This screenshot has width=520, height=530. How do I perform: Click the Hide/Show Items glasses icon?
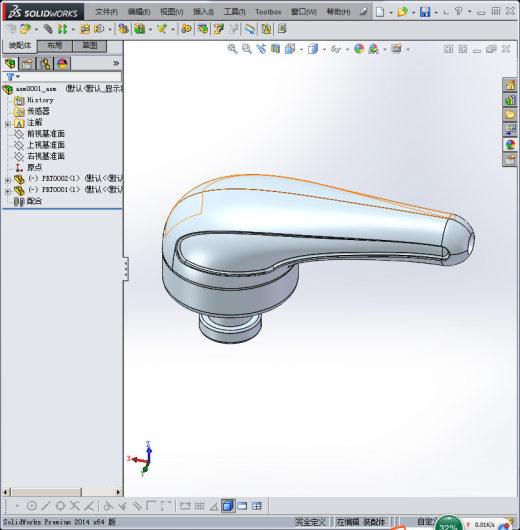pos(336,49)
